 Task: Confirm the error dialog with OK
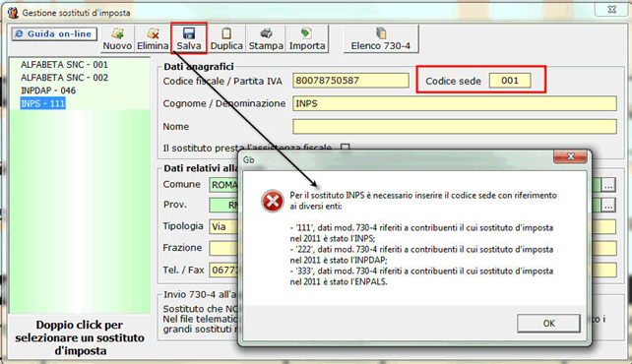click(548, 324)
